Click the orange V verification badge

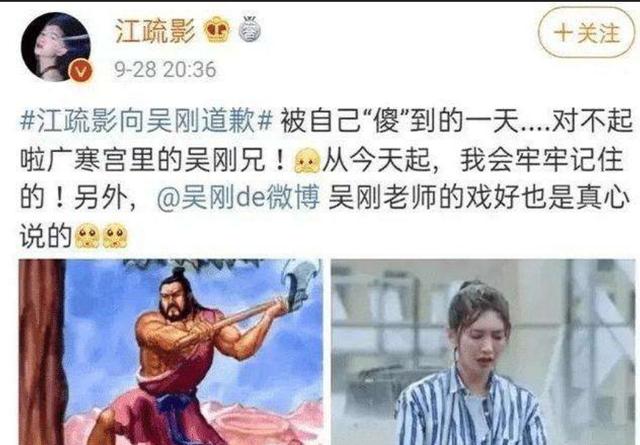[81, 71]
